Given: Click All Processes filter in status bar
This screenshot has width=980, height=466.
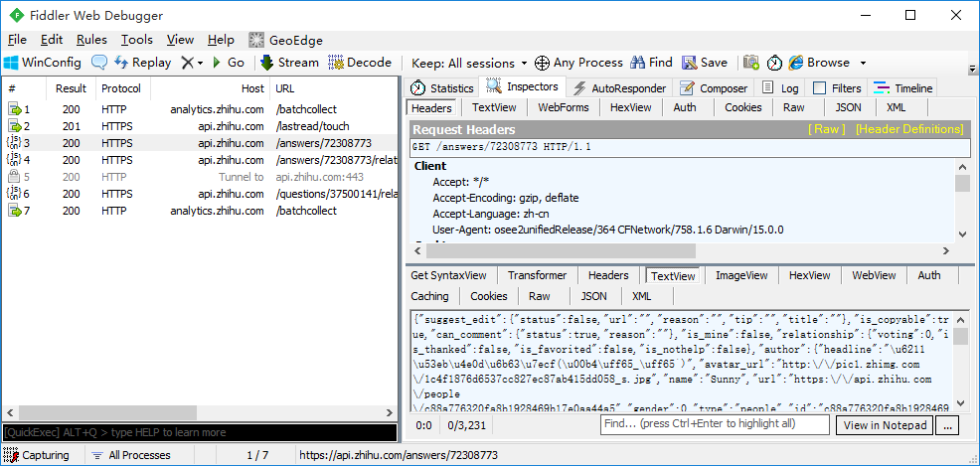Looking at the screenshot, I should [130, 455].
